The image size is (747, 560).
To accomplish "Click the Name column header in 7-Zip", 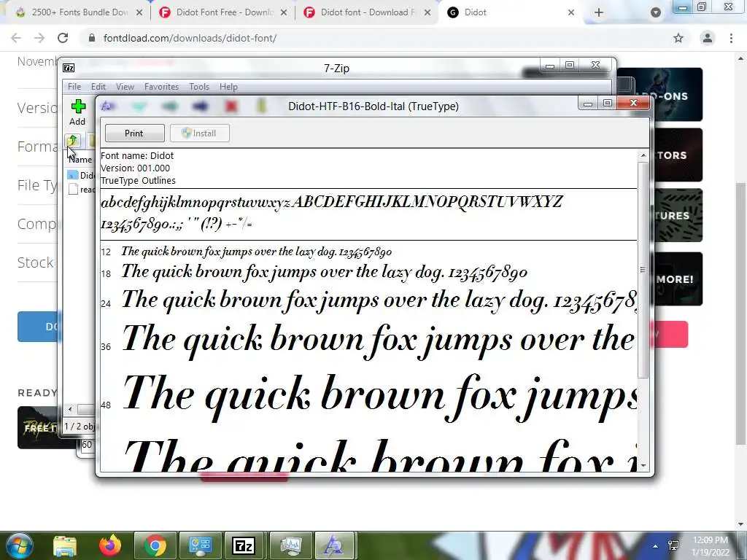I will point(80,160).
